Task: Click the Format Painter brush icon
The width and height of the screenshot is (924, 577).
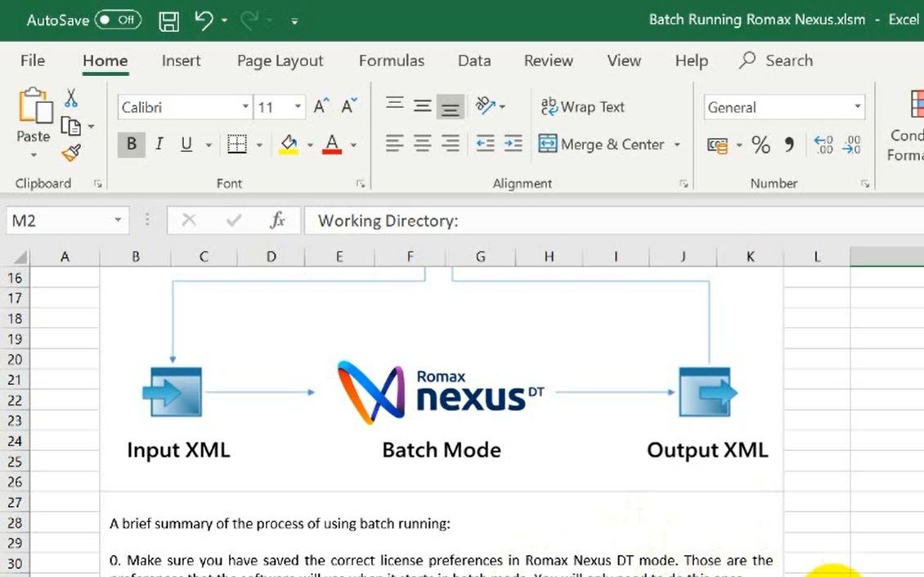Action: [71, 153]
